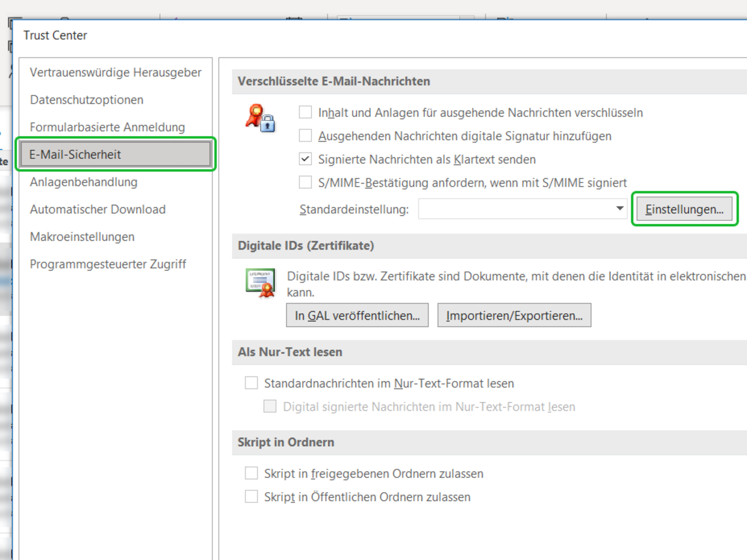The height and width of the screenshot is (560, 747).
Task: Open the Standardeinstellung dropdown arrow
Action: (x=620, y=209)
